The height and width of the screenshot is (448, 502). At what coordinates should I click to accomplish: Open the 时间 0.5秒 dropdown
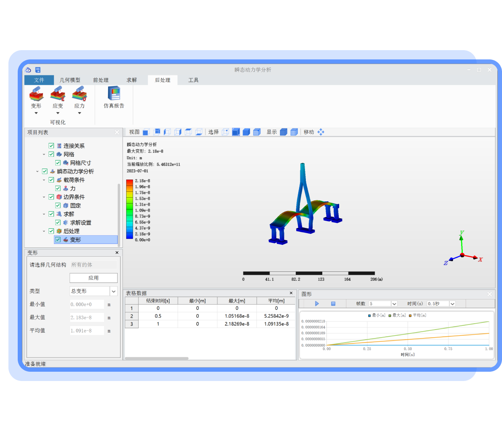452,304
